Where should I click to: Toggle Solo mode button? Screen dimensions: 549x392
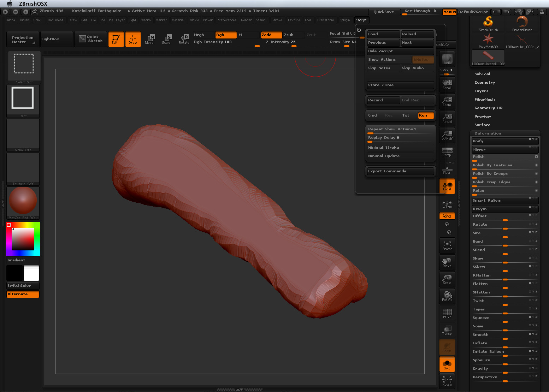(447, 364)
